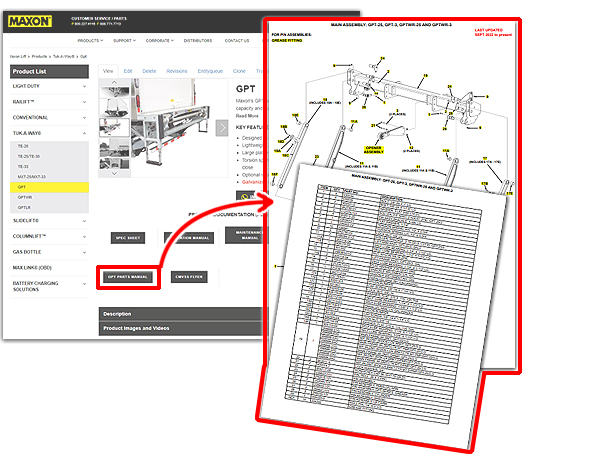Select GPT in product list

pyautogui.click(x=49, y=187)
